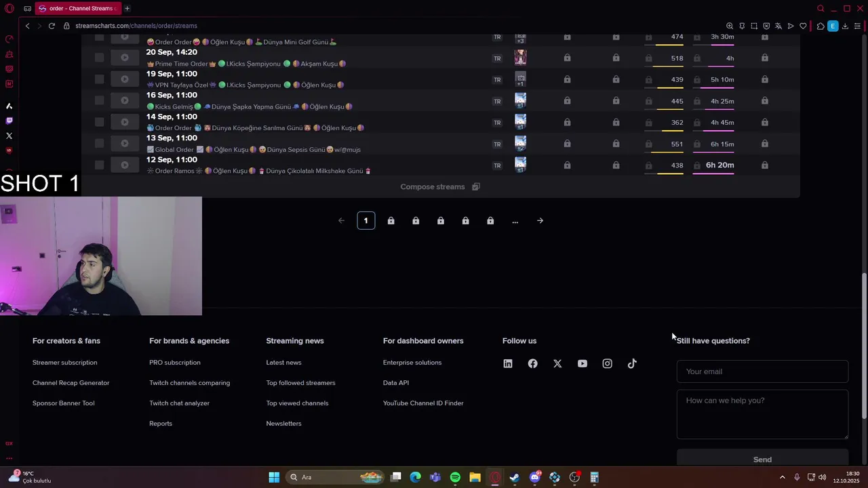Click the profile E badge in toolbar
Image resolution: width=868 pixels, height=488 pixels.
833,26
